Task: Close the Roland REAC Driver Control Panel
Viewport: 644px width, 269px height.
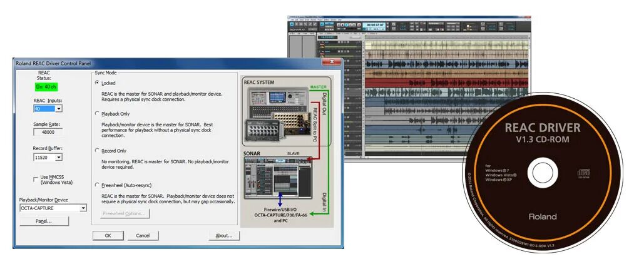Action: pos(331,63)
